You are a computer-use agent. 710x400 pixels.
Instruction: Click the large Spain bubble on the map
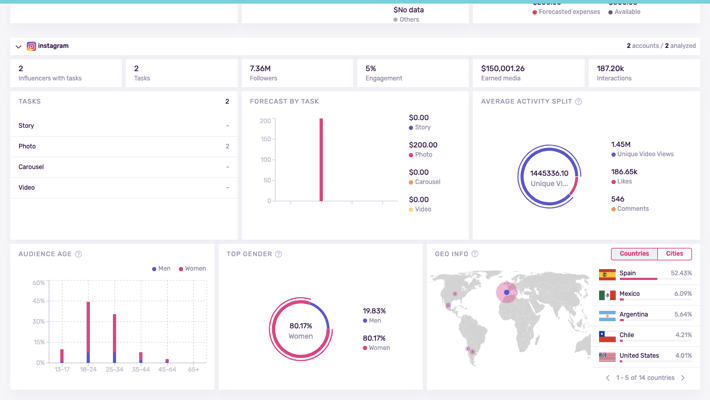click(507, 292)
